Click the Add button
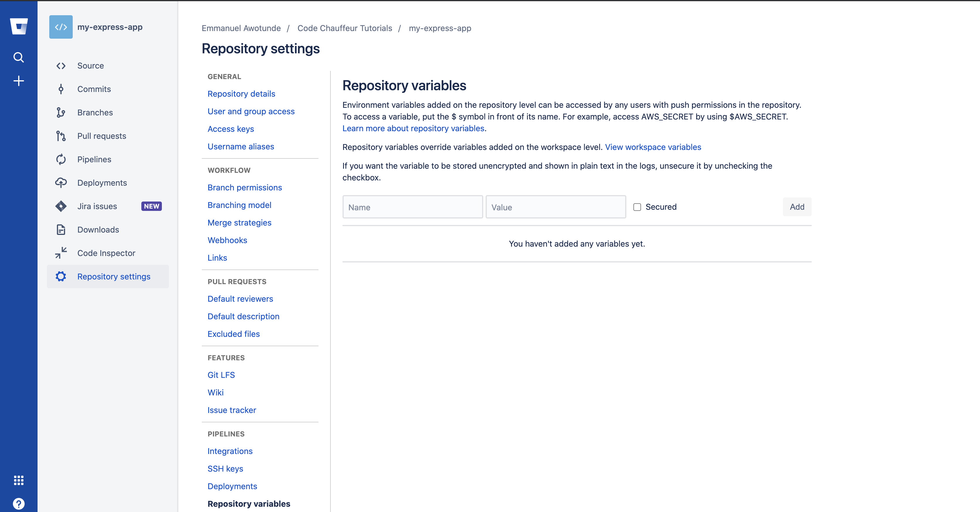 tap(797, 206)
